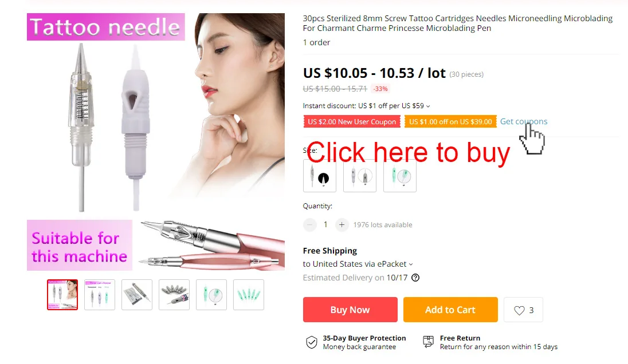Click the Buy Now button
Viewport: 628px width, 364px height.
pos(350,310)
